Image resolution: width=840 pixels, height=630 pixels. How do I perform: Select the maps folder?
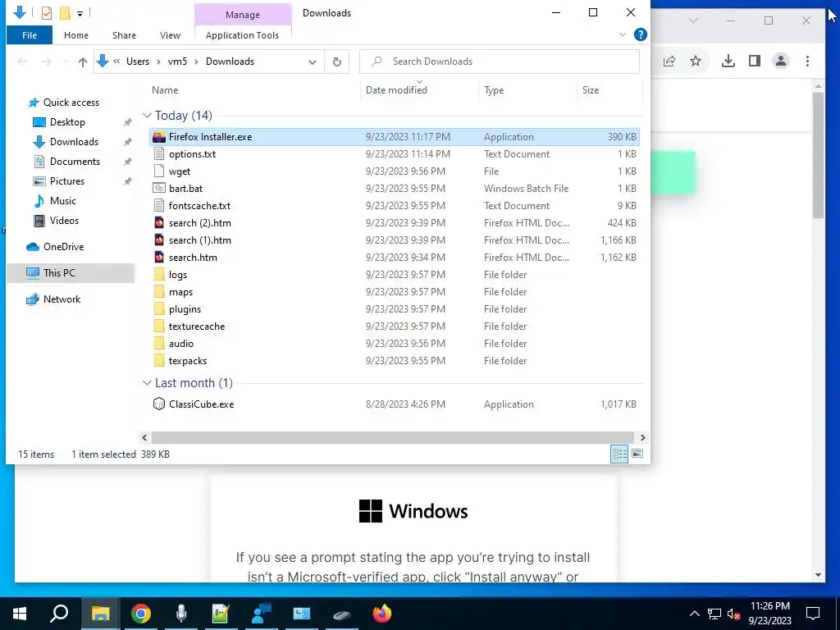click(x=180, y=292)
